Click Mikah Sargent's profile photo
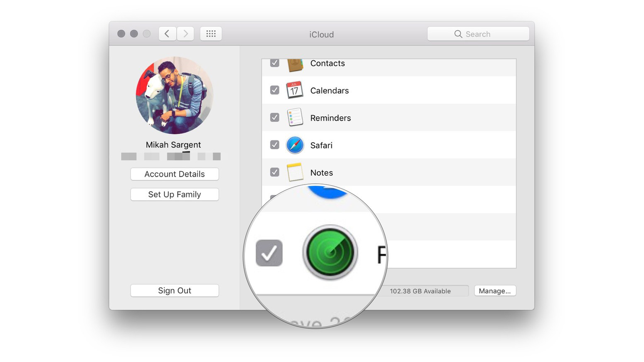This screenshot has height=362, width=644. coord(175,95)
